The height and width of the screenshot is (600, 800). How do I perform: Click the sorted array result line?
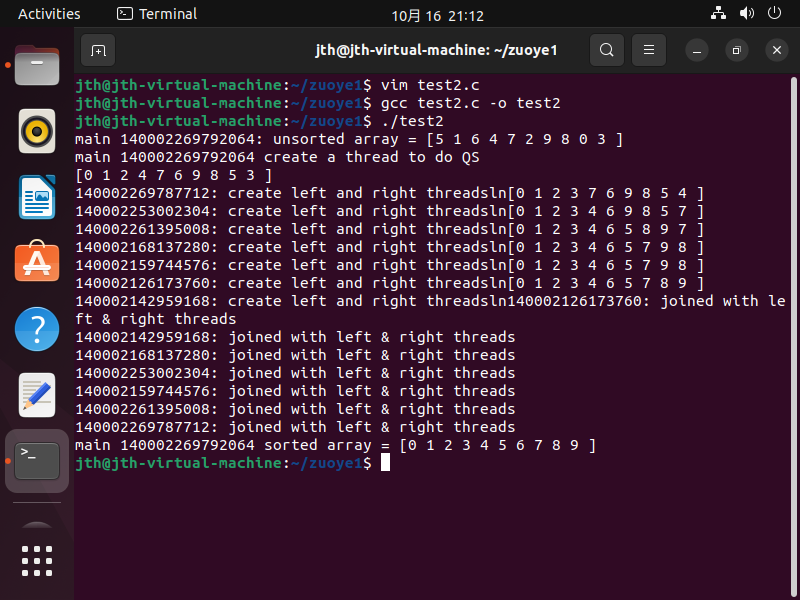pyautogui.click(x=335, y=445)
